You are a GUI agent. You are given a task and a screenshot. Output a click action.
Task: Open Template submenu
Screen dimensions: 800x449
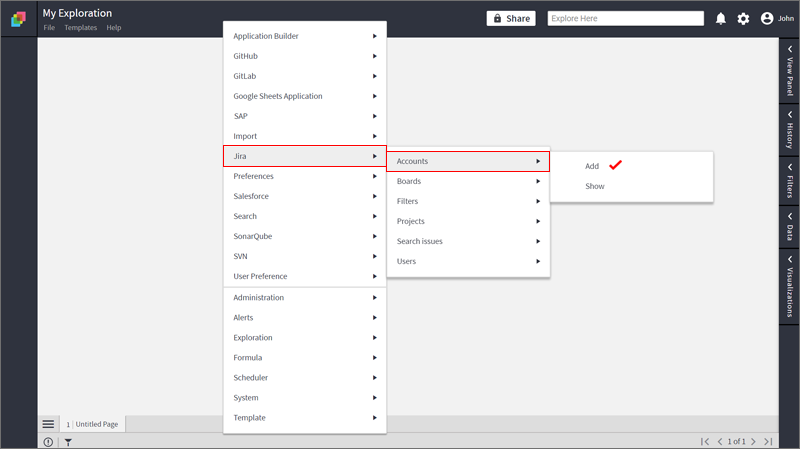tap(305, 417)
